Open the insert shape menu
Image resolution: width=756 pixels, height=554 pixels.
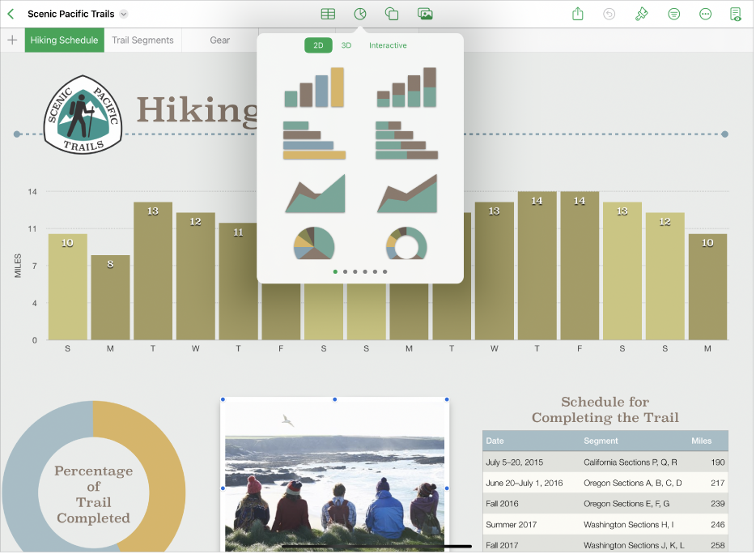click(392, 14)
